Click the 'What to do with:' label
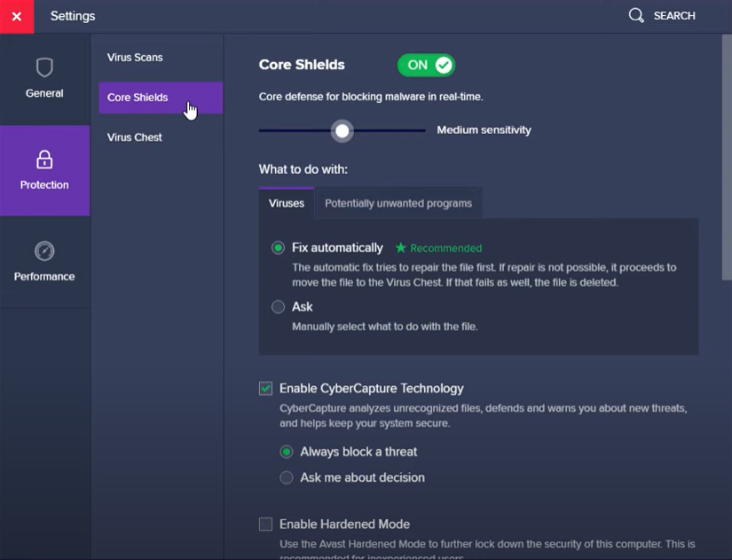This screenshot has height=560, width=732. 303,170
